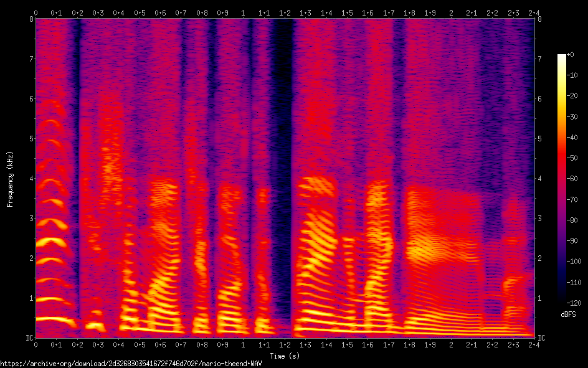Viewport: 588px width, 368px height.
Task: Click the 1.8 tick on the bottom time axis
Action: coord(409,344)
